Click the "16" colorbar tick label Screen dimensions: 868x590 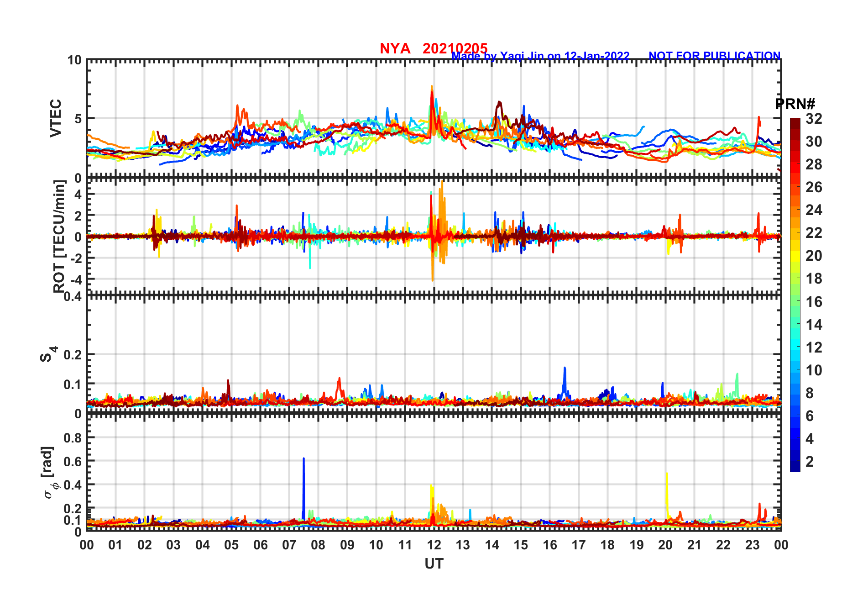[814, 302]
